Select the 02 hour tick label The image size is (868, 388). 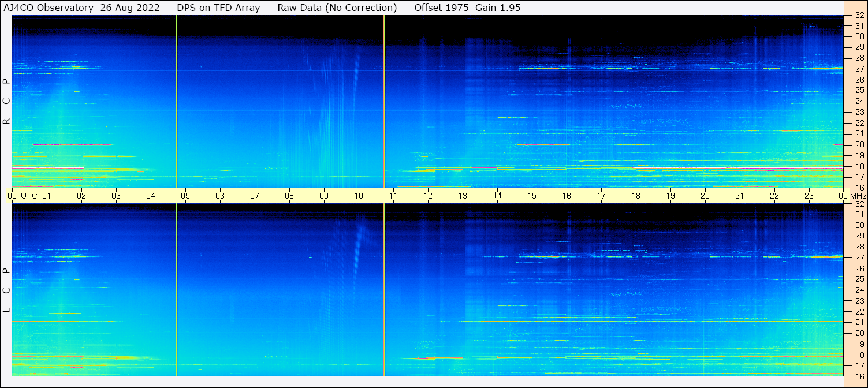tap(81, 196)
